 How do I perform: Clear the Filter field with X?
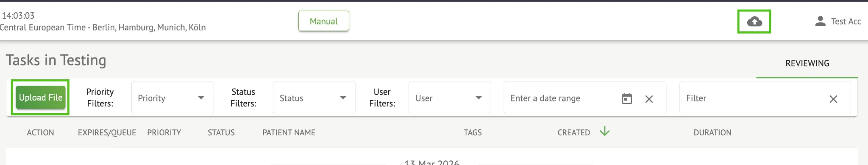tap(833, 99)
